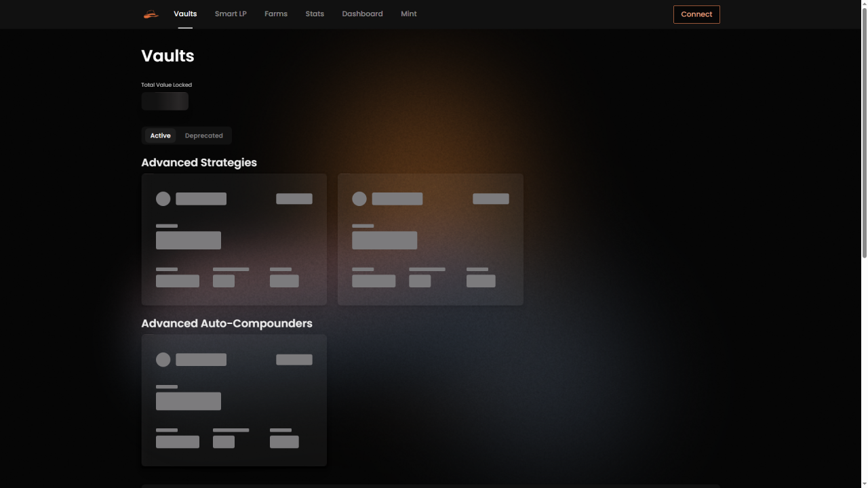Click top-right badge on Auto-Compounders card

(x=294, y=359)
